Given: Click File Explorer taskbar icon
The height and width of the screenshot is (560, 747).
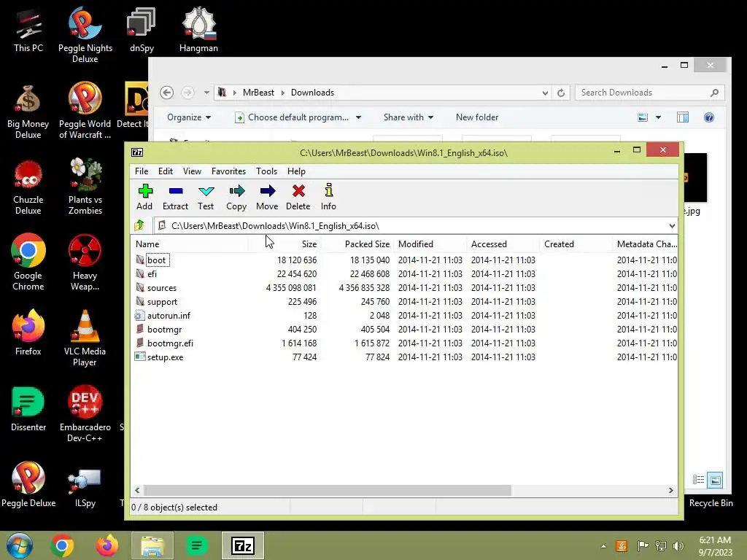Looking at the screenshot, I should click(x=152, y=545).
